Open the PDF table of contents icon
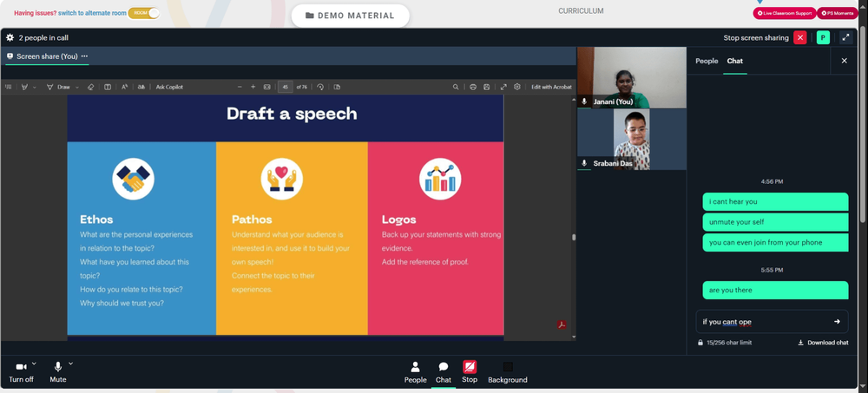The height and width of the screenshot is (393, 868). click(8, 87)
